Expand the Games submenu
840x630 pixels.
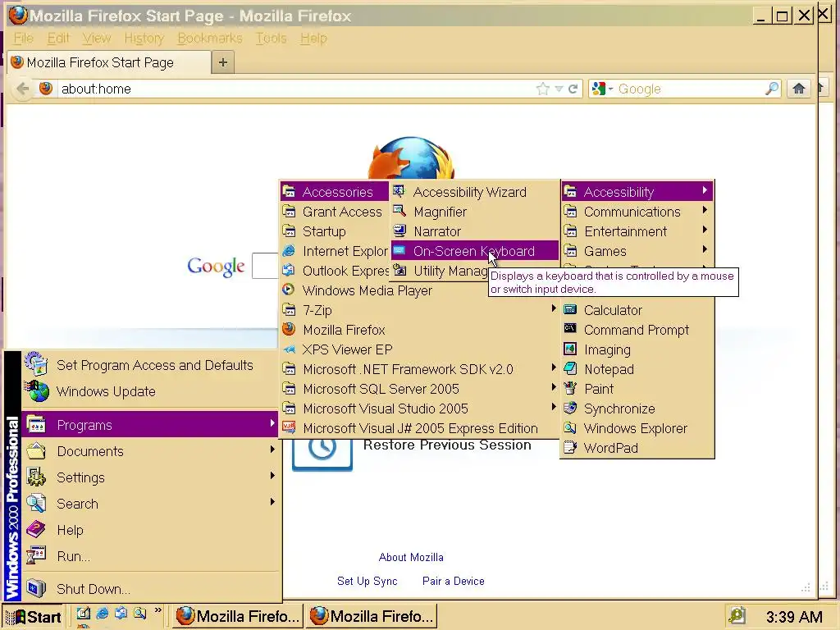[637, 251]
